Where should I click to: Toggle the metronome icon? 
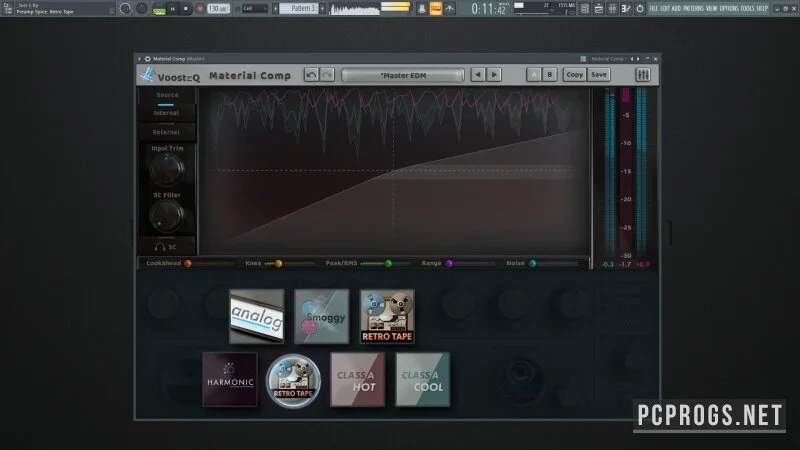point(422,9)
